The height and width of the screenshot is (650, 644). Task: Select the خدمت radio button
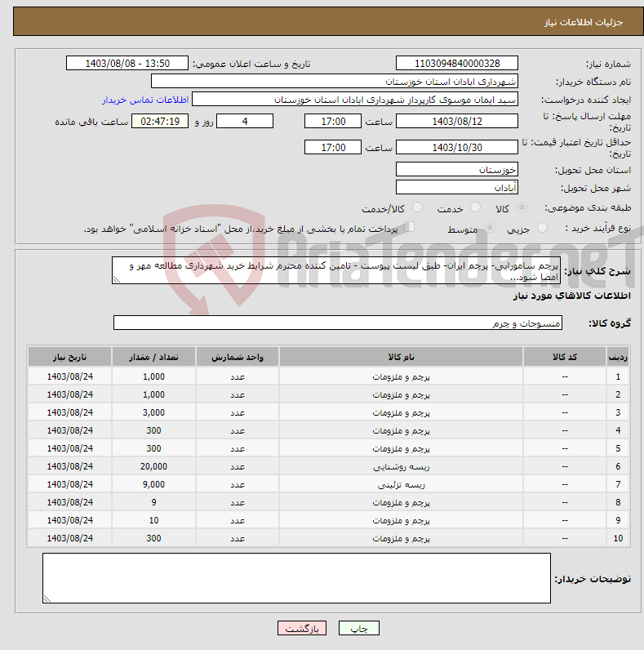coord(475,207)
